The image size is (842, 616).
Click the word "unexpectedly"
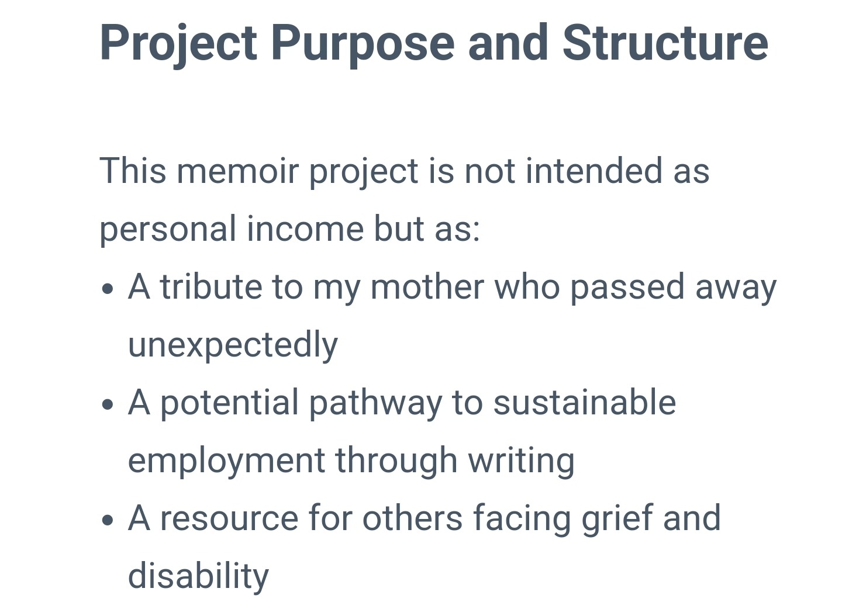pos(233,345)
